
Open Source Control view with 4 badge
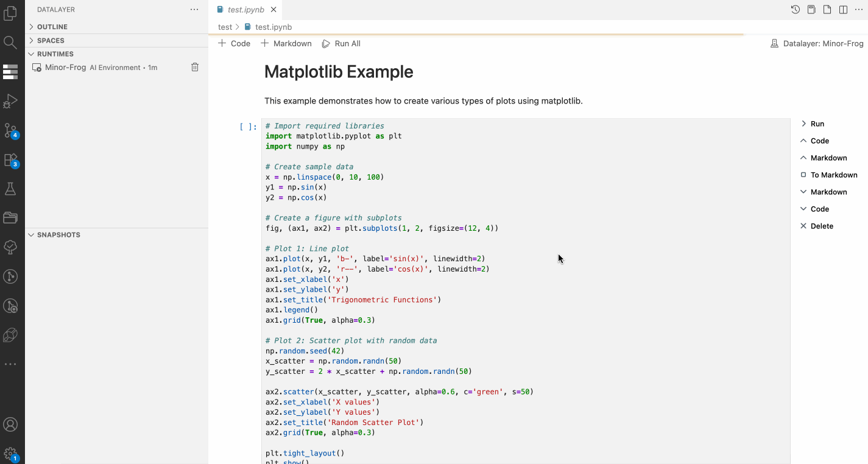10,130
